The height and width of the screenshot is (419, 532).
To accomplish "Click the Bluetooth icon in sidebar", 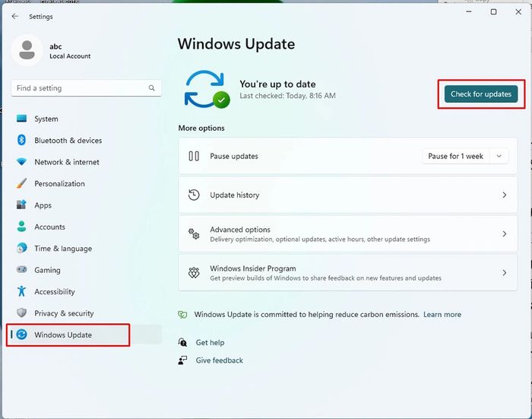I will [22, 140].
